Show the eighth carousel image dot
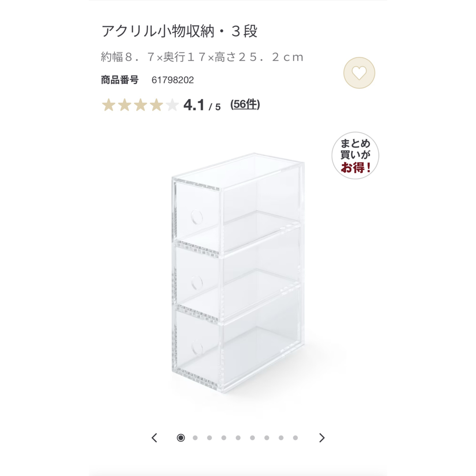Screen dimensions: 476x476 pyautogui.click(x=281, y=438)
